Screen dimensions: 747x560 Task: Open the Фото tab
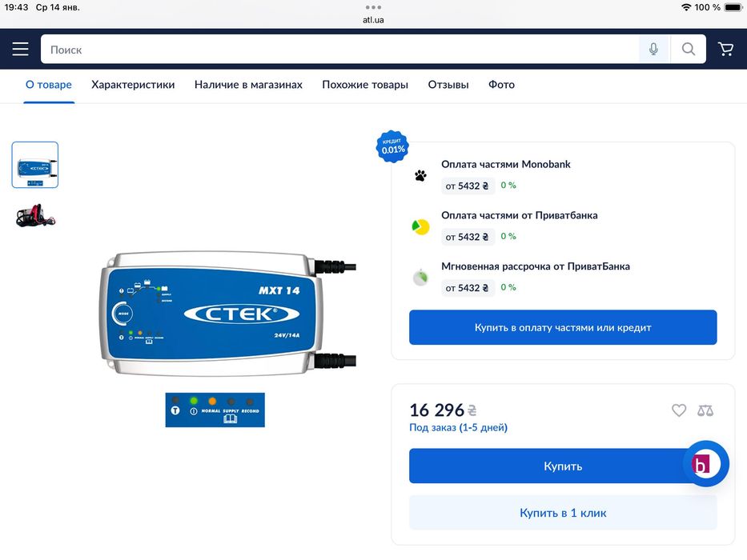pyautogui.click(x=501, y=85)
